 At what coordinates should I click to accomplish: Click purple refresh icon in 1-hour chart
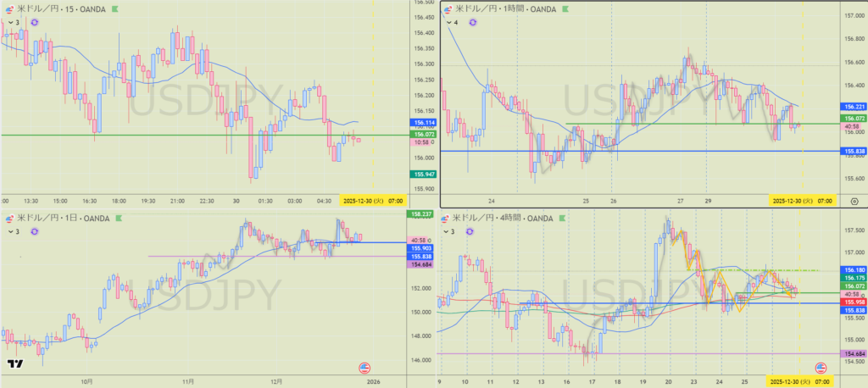(473, 22)
